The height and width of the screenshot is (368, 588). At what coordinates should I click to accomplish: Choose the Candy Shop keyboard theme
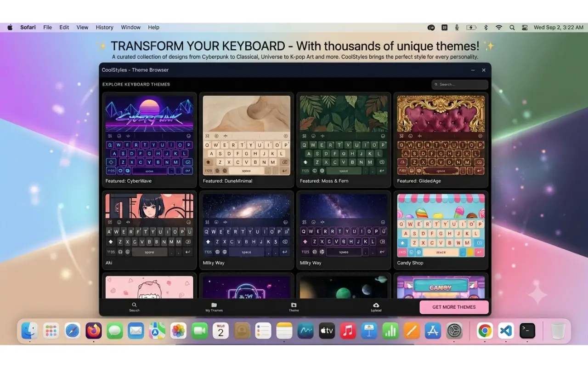coord(441,230)
